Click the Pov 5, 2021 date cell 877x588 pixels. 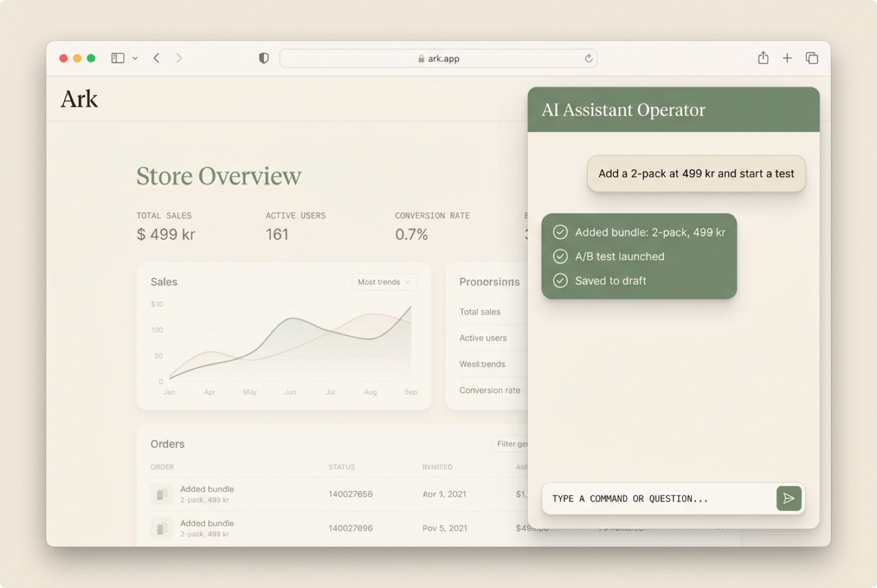click(x=445, y=528)
